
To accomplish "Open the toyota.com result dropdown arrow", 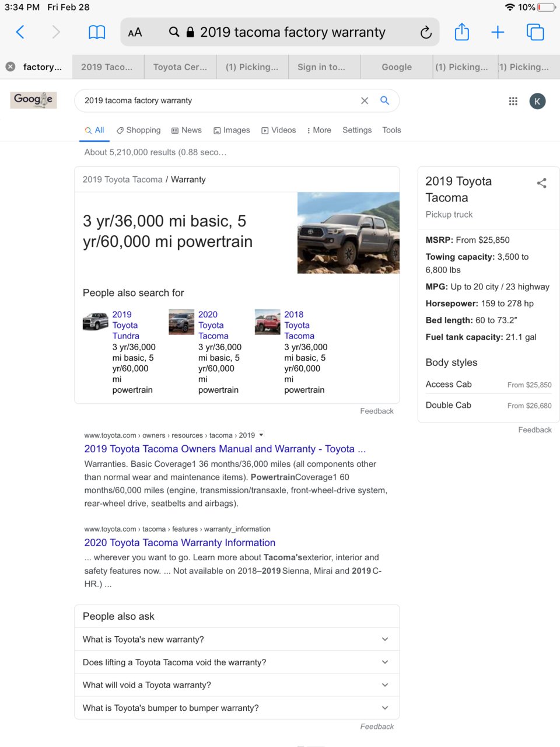I will [x=261, y=435].
